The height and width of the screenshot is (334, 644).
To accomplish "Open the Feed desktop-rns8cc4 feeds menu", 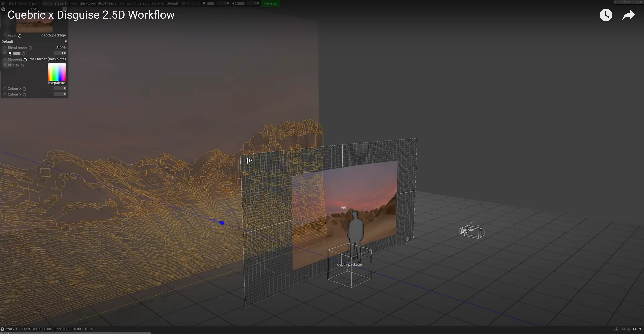I will click(x=93, y=3).
